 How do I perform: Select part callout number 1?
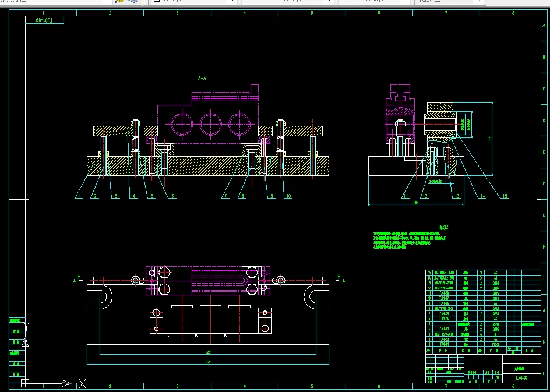coord(80,196)
